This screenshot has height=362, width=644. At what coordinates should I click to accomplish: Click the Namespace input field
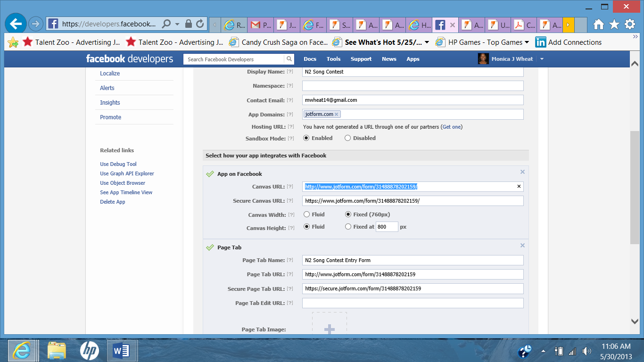(413, 86)
